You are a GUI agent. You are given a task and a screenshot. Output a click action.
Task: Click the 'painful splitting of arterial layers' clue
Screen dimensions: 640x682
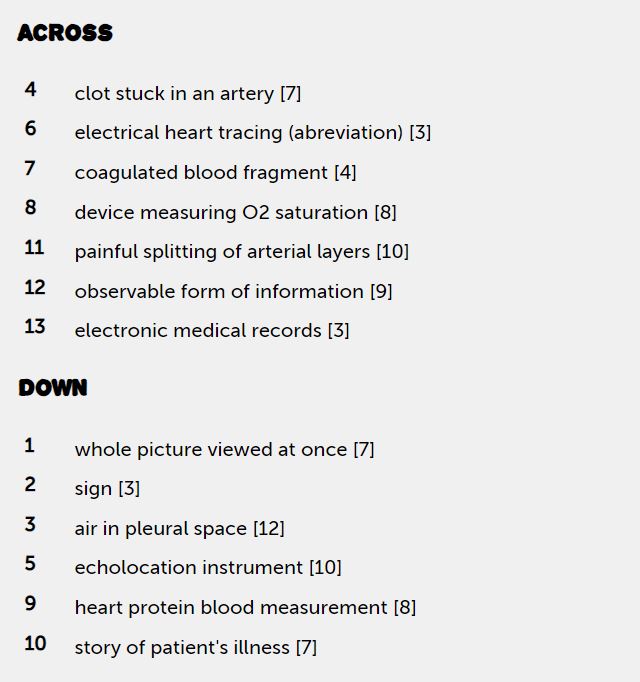point(241,251)
